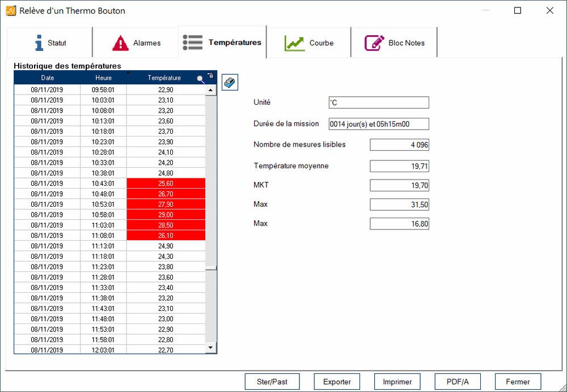Click the Ster/Past button
The width and height of the screenshot is (567, 392).
[272, 381]
